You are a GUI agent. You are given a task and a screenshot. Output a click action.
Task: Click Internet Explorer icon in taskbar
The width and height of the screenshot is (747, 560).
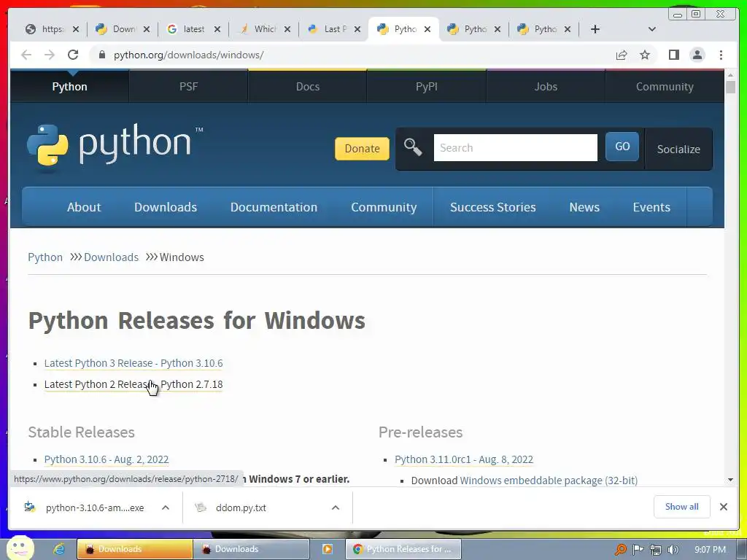point(59,549)
